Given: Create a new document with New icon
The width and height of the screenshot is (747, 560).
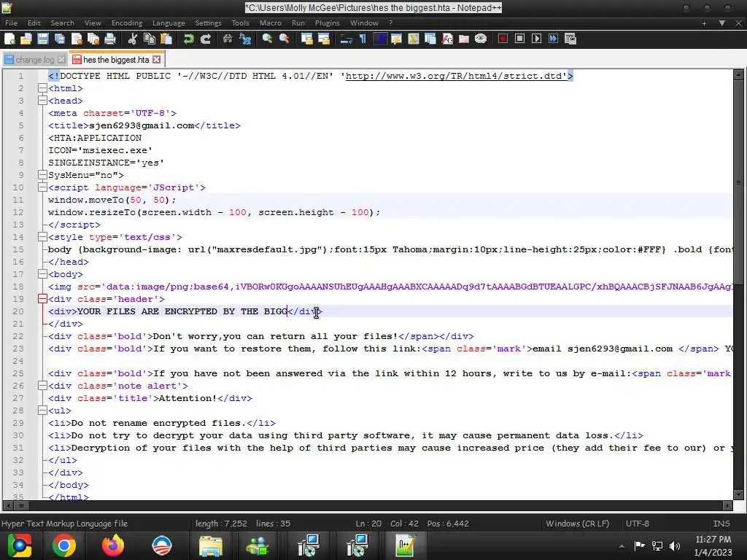Looking at the screenshot, I should (9, 39).
